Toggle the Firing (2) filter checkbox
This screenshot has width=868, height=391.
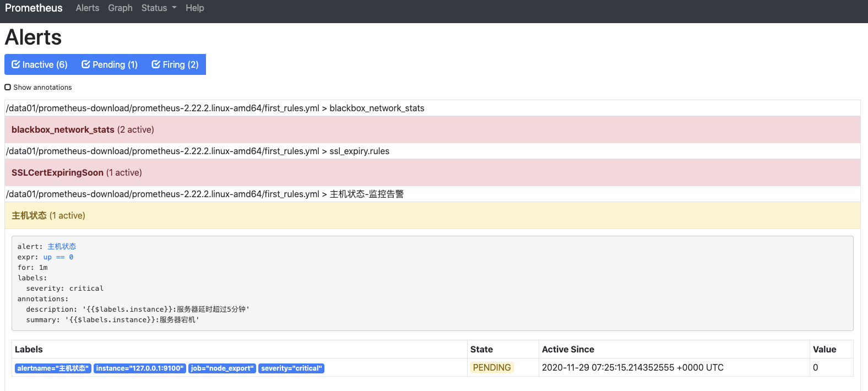tap(175, 64)
